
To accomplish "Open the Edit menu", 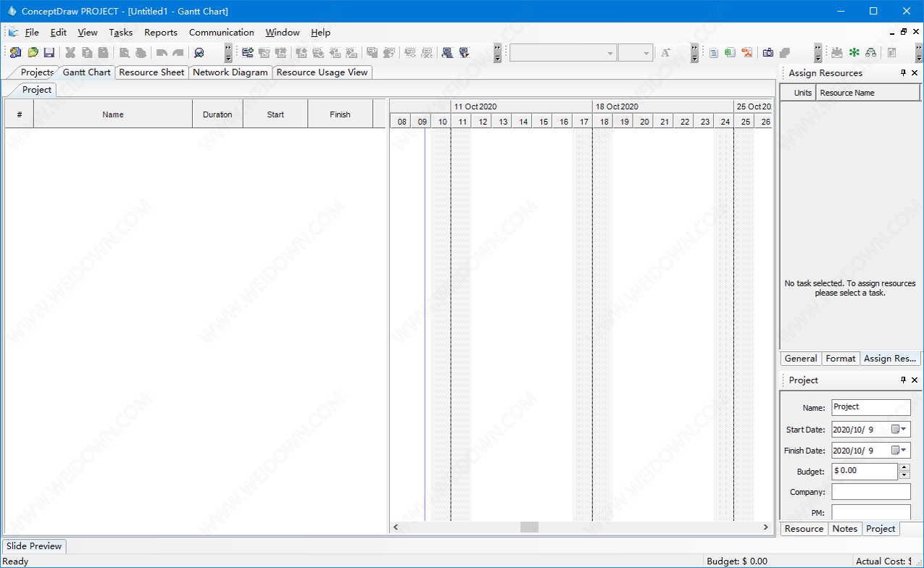I will point(59,32).
